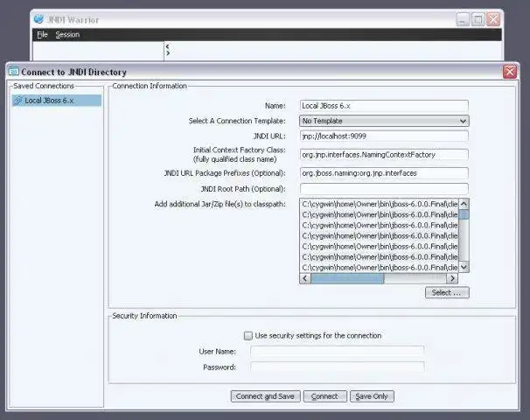
Task: Enable Use security settings for the connection
Action: click(248, 336)
